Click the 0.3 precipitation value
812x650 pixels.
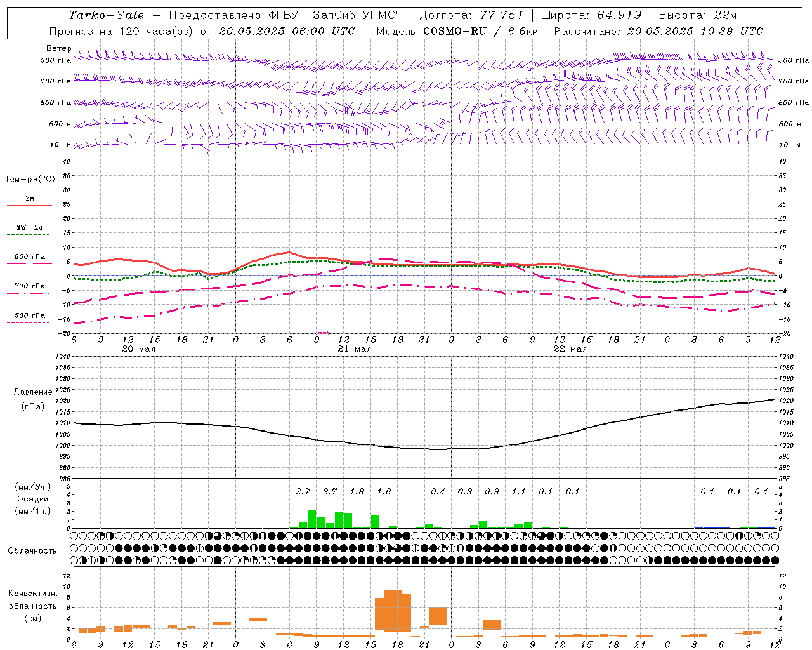point(465,491)
